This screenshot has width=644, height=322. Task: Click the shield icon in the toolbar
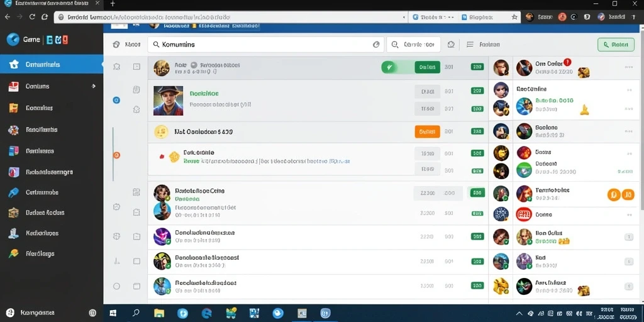coord(451,45)
